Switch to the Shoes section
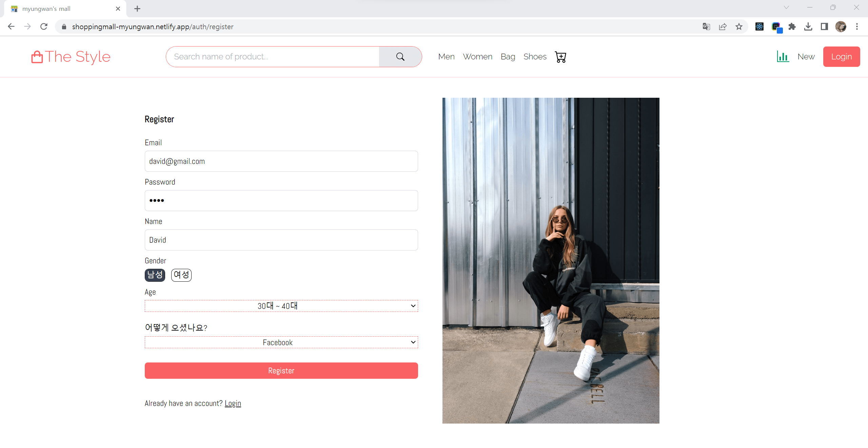The height and width of the screenshot is (448, 868). click(x=534, y=56)
